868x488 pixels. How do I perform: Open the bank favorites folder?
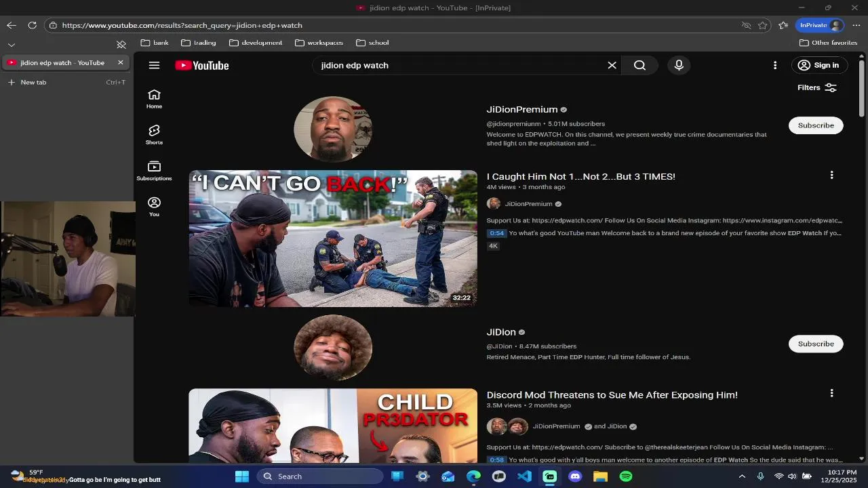coord(155,43)
